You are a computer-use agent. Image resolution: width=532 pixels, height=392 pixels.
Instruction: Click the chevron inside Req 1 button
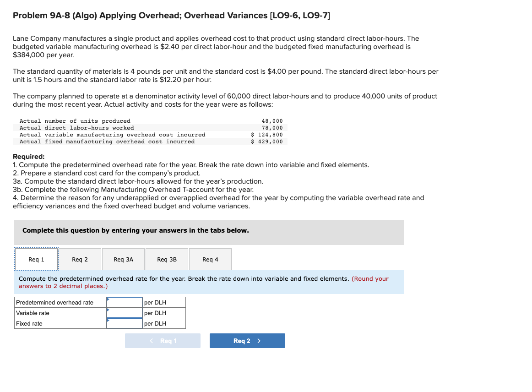click(152, 340)
